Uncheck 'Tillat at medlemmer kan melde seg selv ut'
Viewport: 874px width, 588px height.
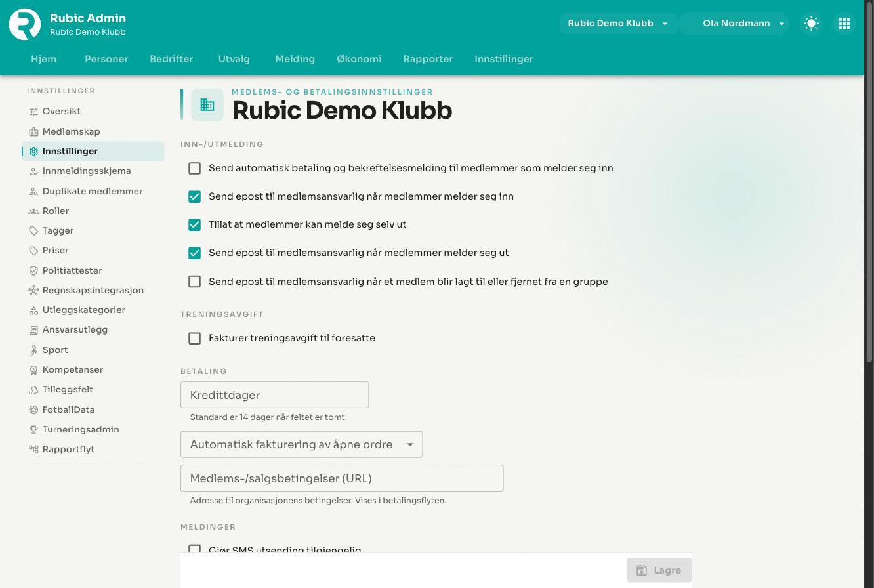point(195,225)
